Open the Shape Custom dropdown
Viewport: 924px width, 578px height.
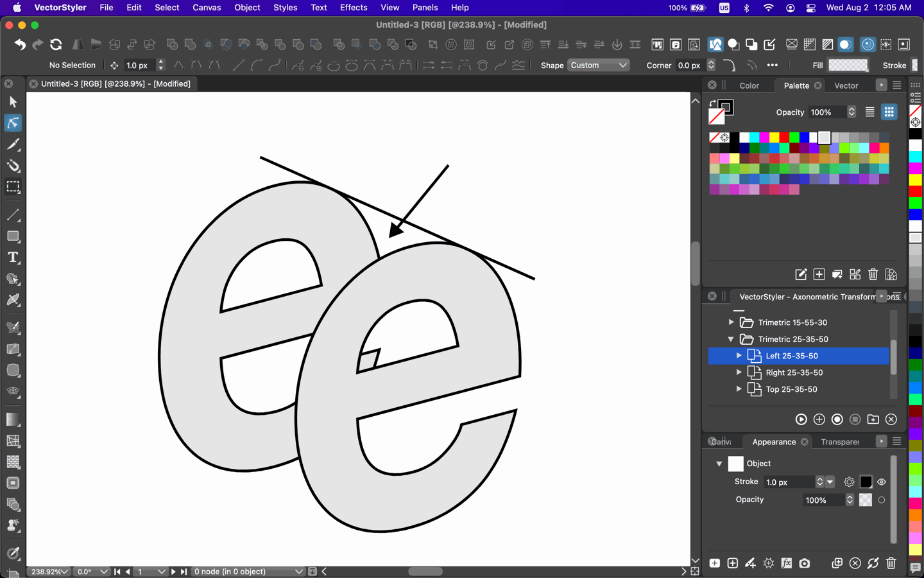pyautogui.click(x=598, y=66)
